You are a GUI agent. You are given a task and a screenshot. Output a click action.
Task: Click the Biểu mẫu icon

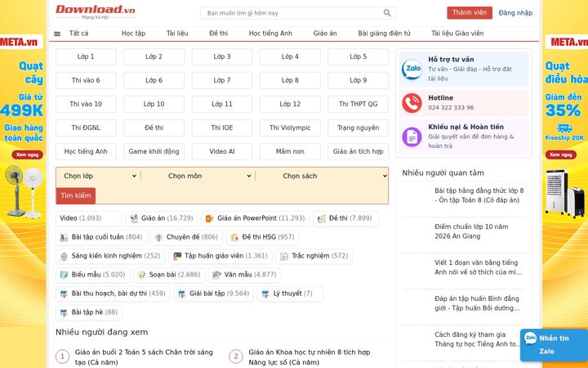[64, 275]
